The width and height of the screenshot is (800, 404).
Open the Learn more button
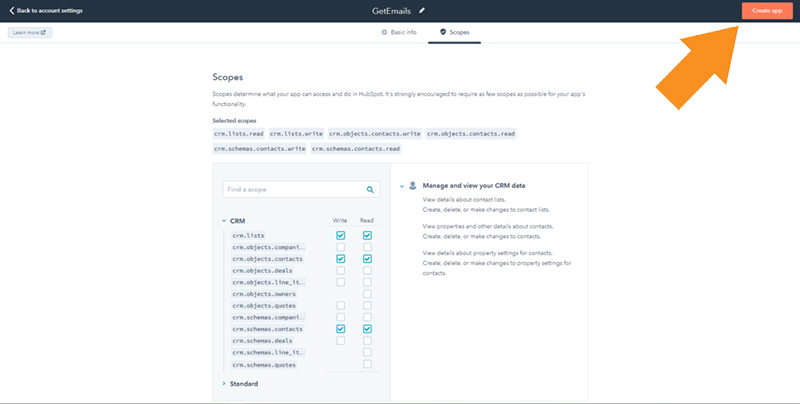pyautogui.click(x=30, y=33)
